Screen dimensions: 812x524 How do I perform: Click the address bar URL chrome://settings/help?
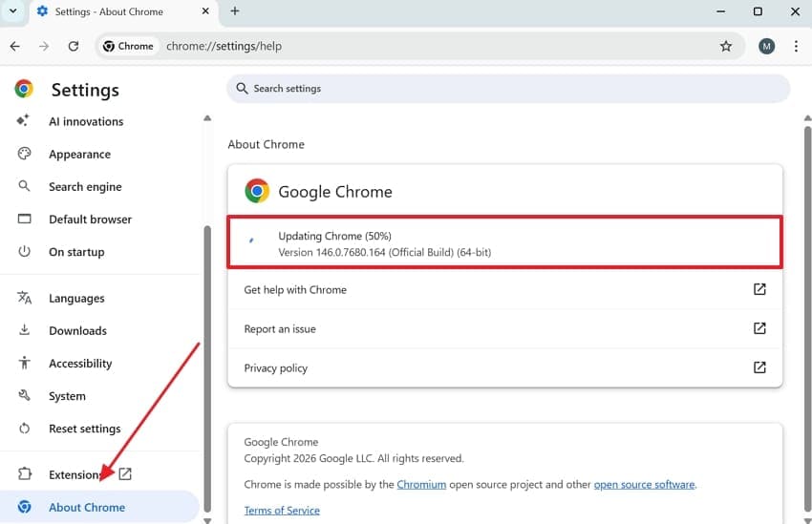(224, 46)
